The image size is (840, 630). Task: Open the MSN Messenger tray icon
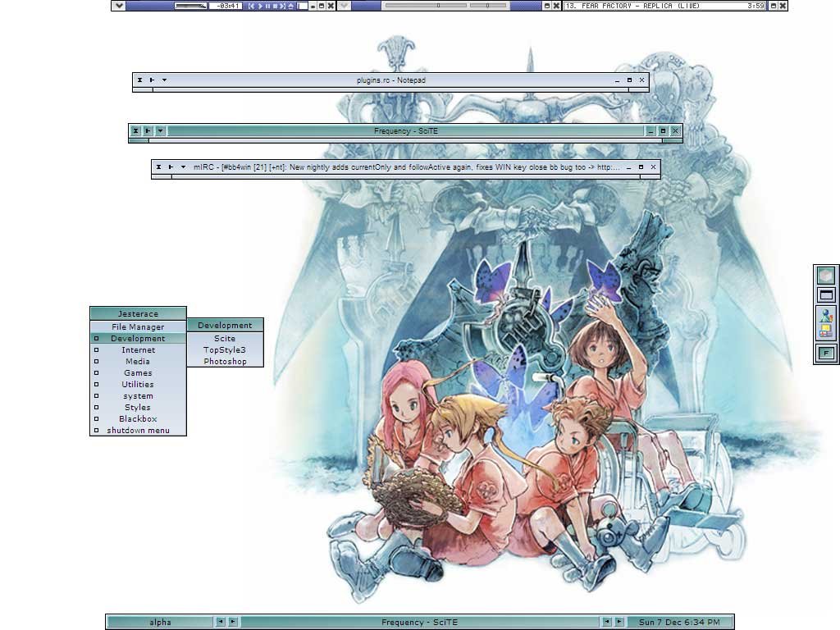click(826, 316)
